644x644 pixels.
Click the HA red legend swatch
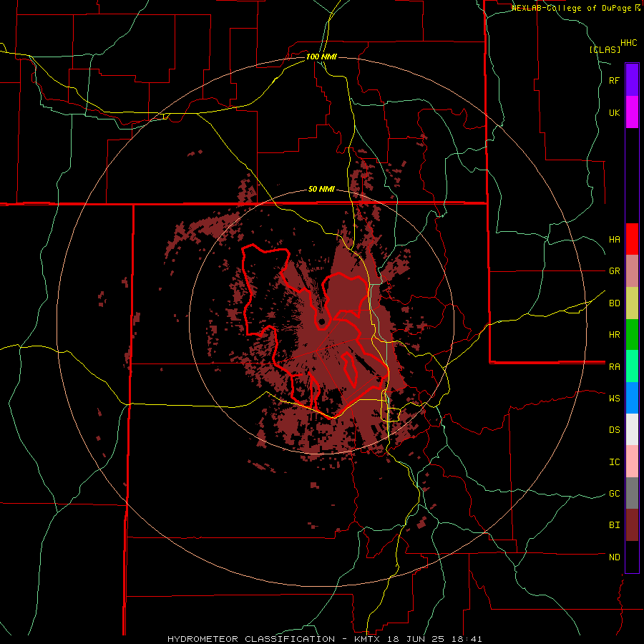coord(632,239)
